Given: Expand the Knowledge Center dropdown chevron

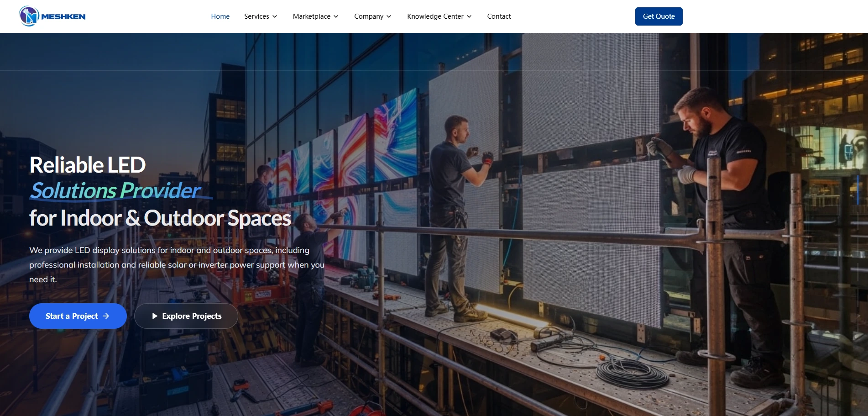Looking at the screenshot, I should tap(469, 16).
